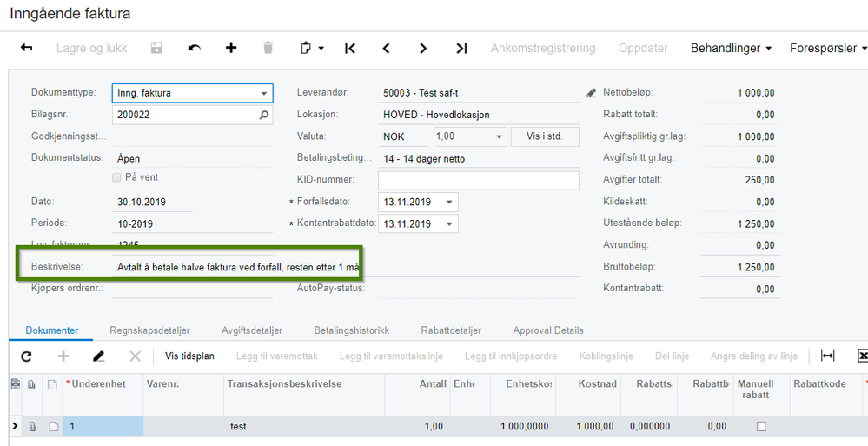
Task: Click paperclip icon in the test row
Action: point(32,427)
